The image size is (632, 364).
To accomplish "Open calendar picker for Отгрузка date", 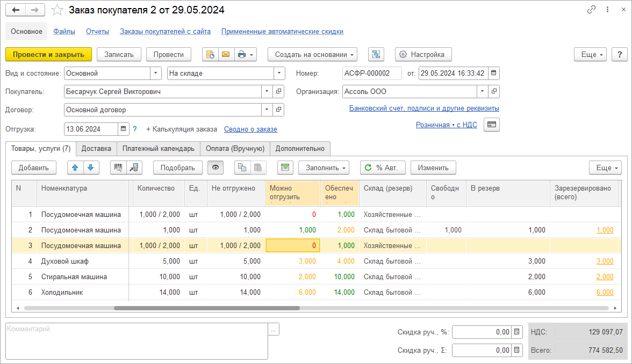I will pos(124,129).
